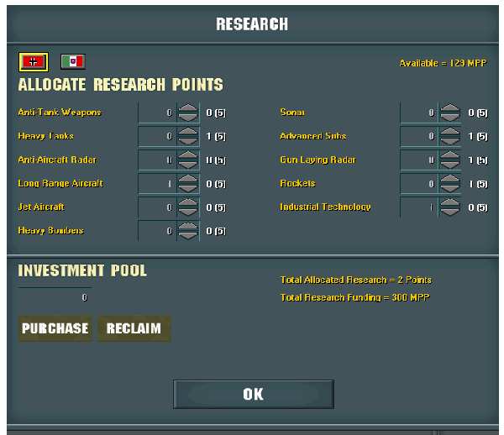Decrease Advanced Subs research points
The width and height of the screenshot is (504, 435).
pyautogui.click(x=450, y=140)
